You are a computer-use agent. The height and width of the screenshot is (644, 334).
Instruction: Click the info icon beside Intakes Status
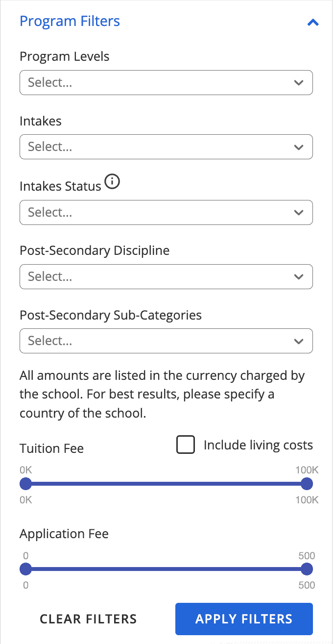point(112,181)
